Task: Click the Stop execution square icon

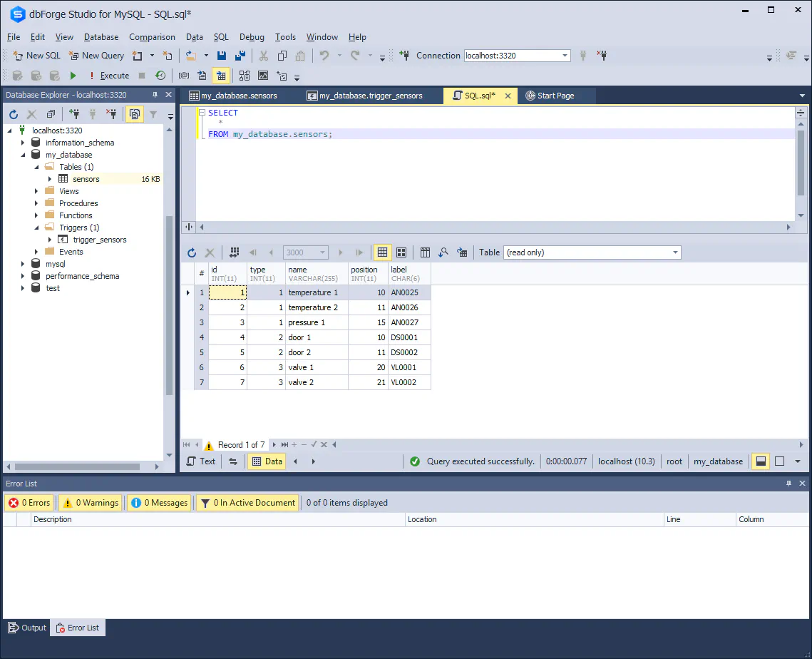Action: (142, 76)
